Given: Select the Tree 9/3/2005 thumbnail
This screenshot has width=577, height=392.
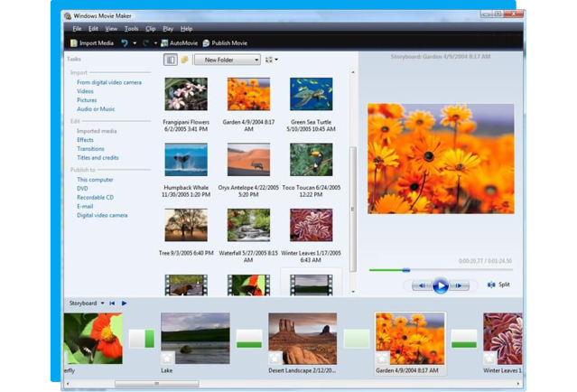Looking at the screenshot, I should [186, 225].
